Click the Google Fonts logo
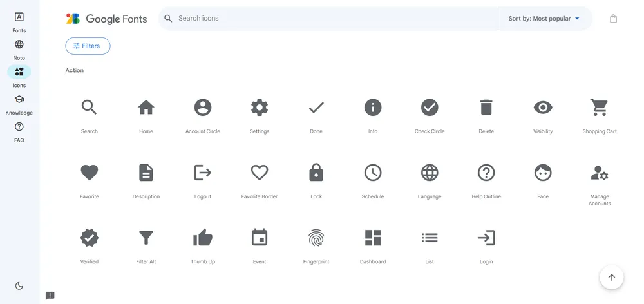 [106, 19]
